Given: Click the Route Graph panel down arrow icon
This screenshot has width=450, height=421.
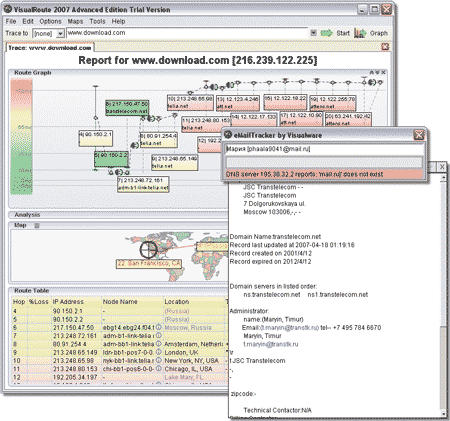Looking at the screenshot, I should pos(377,72).
